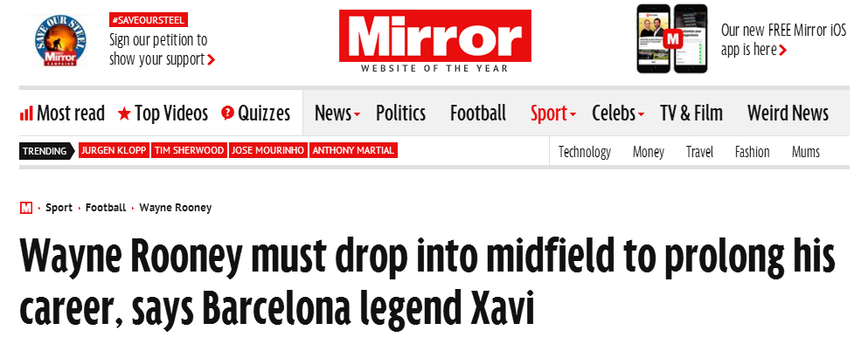
Task: Click the red M breadcrumb home icon
Action: tap(26, 208)
